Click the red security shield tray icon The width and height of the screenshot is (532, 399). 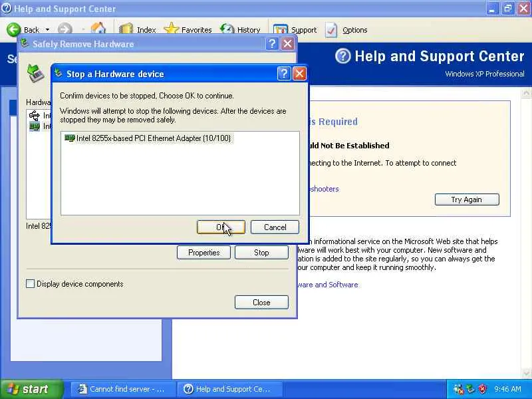click(x=482, y=389)
